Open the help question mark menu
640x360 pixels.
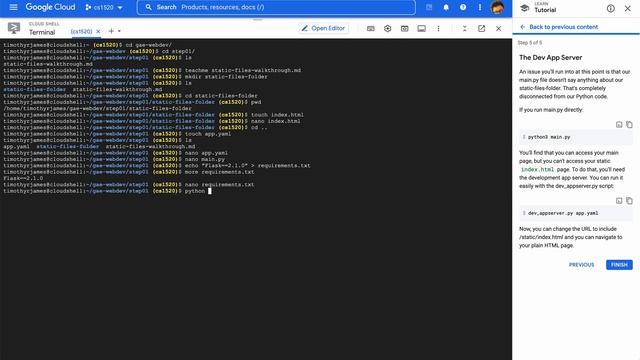(463, 7)
